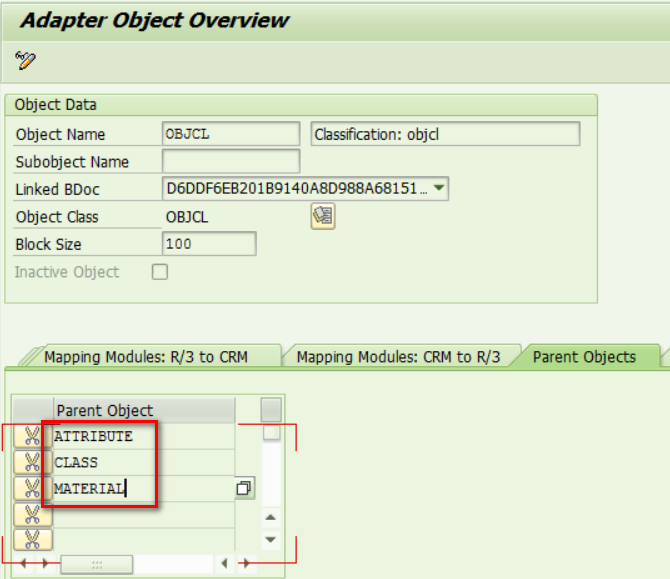Click scissors icon of first empty row
Image resolution: width=670 pixels, height=579 pixels.
[x=32, y=514]
